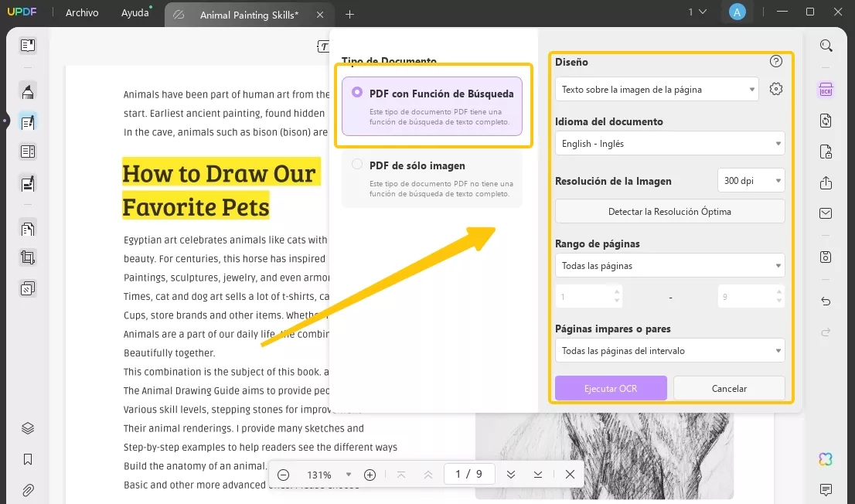Click the page number field 1 / 9
The image size is (855, 504).
pos(469,474)
